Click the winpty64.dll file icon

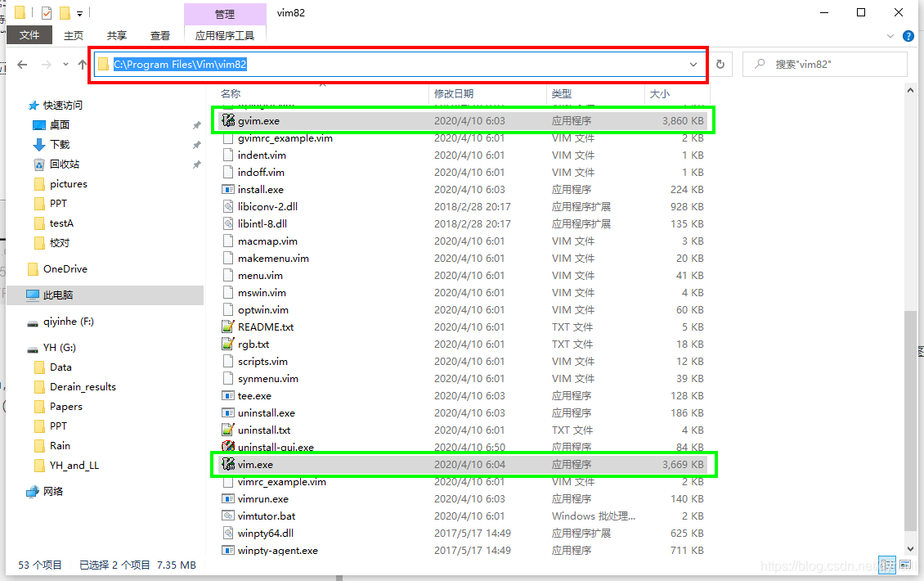pos(228,533)
